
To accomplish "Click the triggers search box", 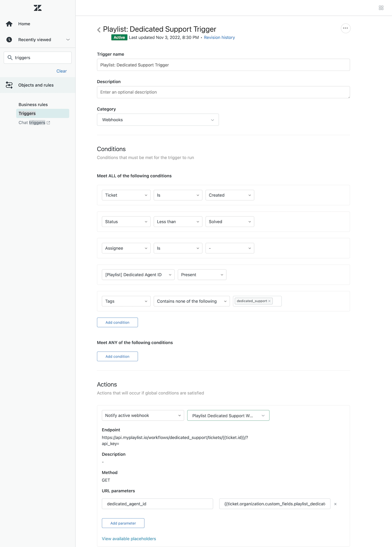I will click(38, 57).
